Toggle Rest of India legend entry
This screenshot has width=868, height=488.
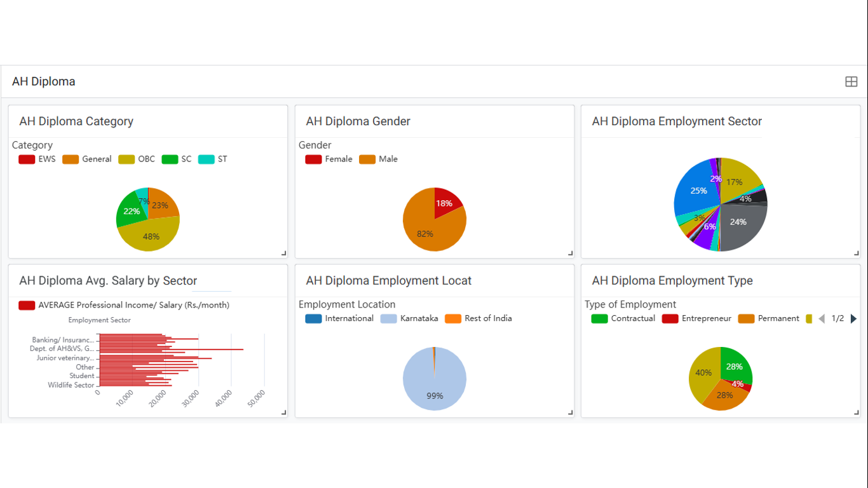click(478, 318)
